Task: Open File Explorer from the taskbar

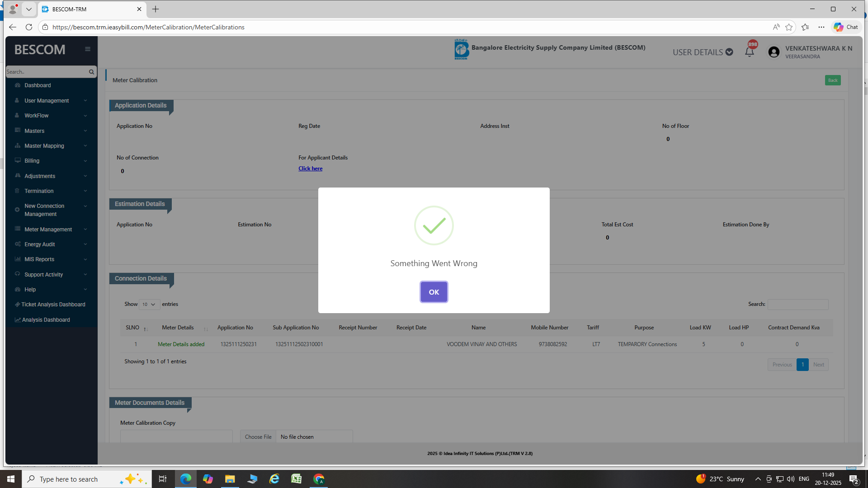Action: tap(230, 479)
